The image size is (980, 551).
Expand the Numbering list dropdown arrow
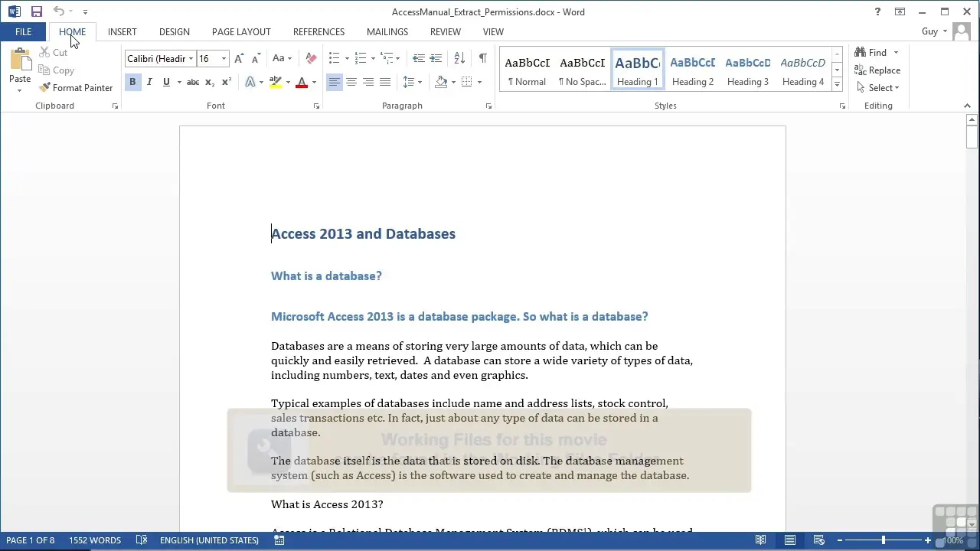tap(373, 59)
